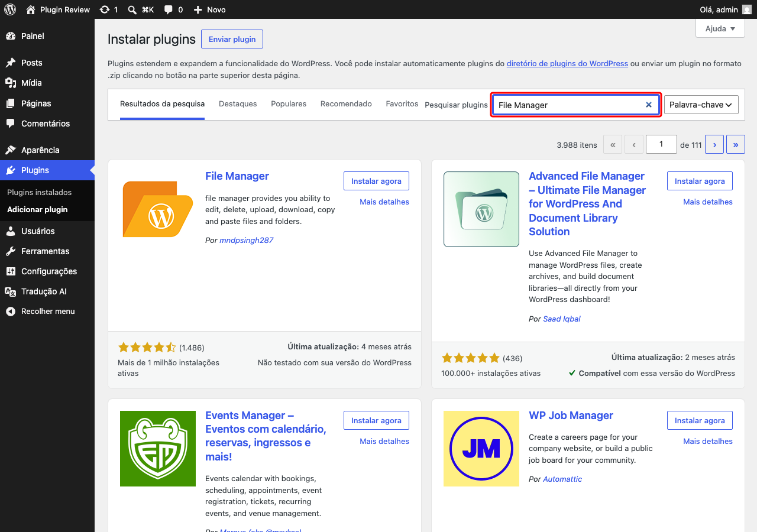This screenshot has height=532, width=757.
Task: Open Mais detalhes for Events Manager
Action: pyautogui.click(x=384, y=442)
